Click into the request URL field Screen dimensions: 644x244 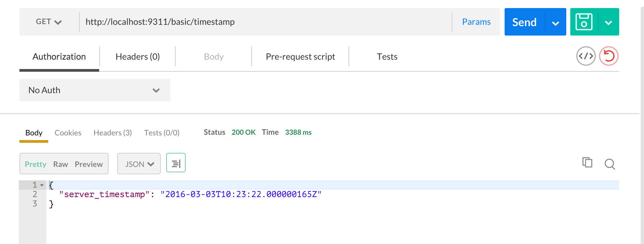click(x=265, y=22)
